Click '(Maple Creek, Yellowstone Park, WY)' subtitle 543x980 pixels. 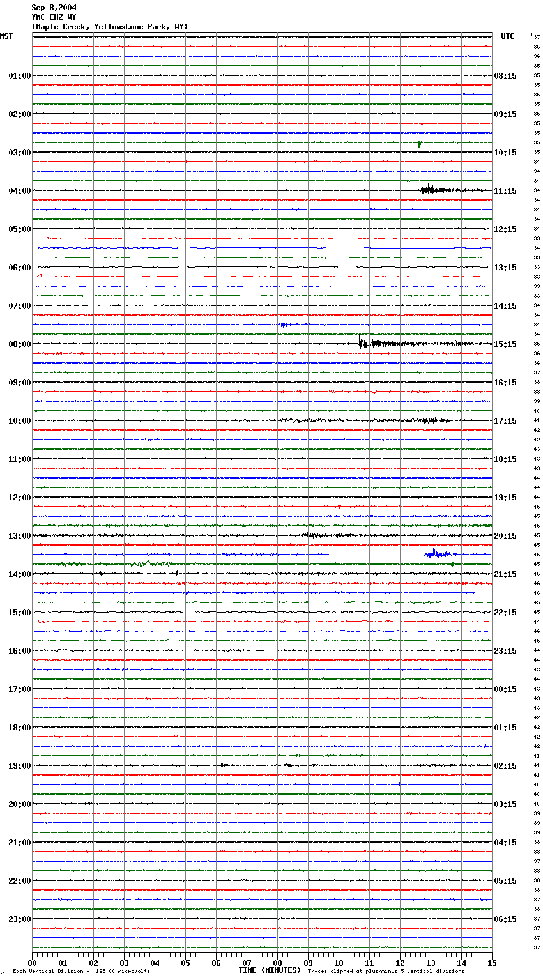110,27
